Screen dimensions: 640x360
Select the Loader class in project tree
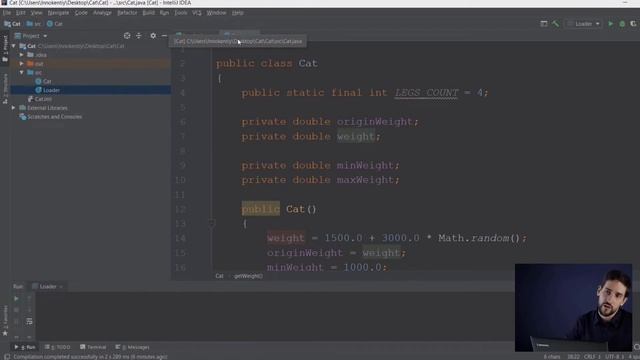point(47,90)
